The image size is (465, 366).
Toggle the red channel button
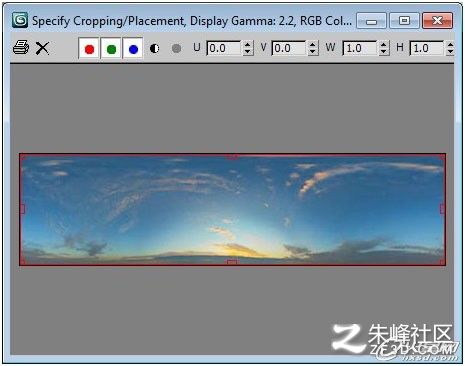(89, 49)
